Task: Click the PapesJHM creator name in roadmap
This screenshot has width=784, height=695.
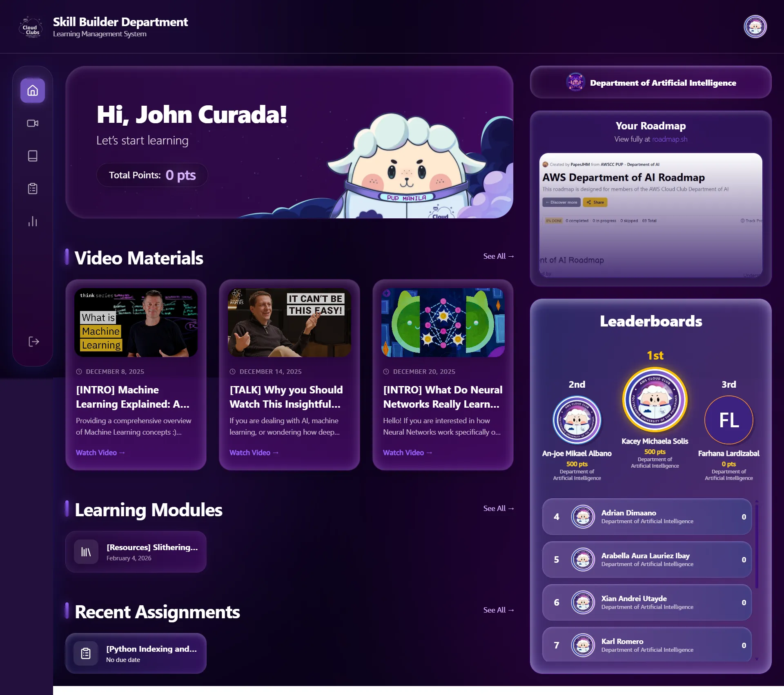Action: pos(580,164)
